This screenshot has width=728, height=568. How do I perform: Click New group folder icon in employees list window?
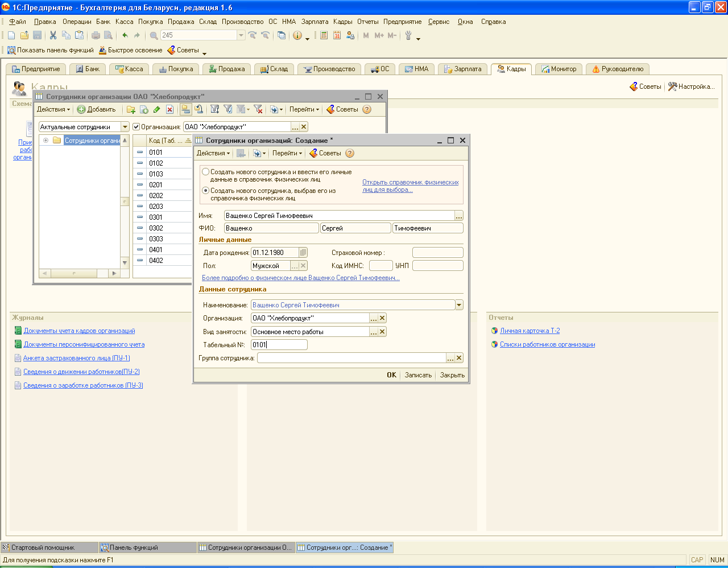pos(131,109)
